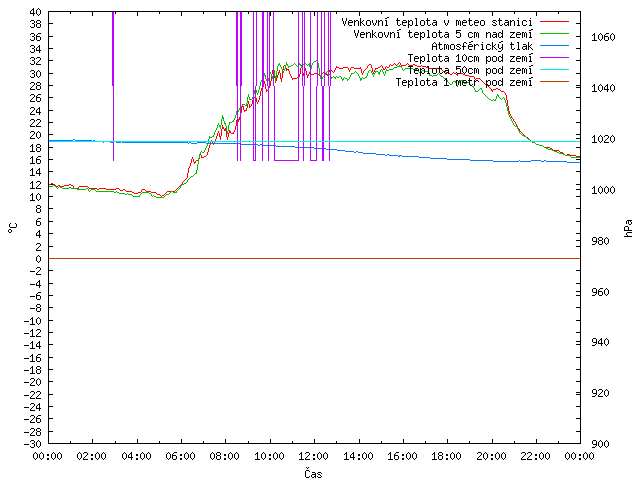Click the x-axis label '08:00'
This screenshot has width=640, height=480.
coord(225,456)
